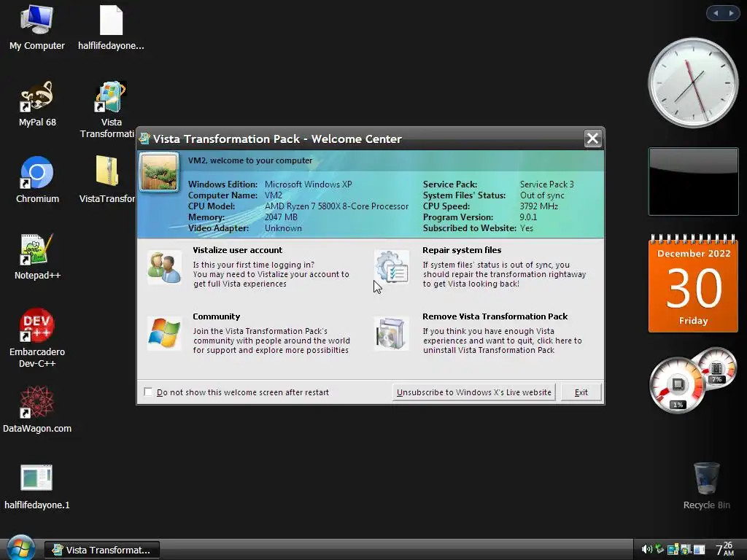Select the halflifedayone... file on desktop
The height and width of the screenshot is (560, 747).
point(111,28)
